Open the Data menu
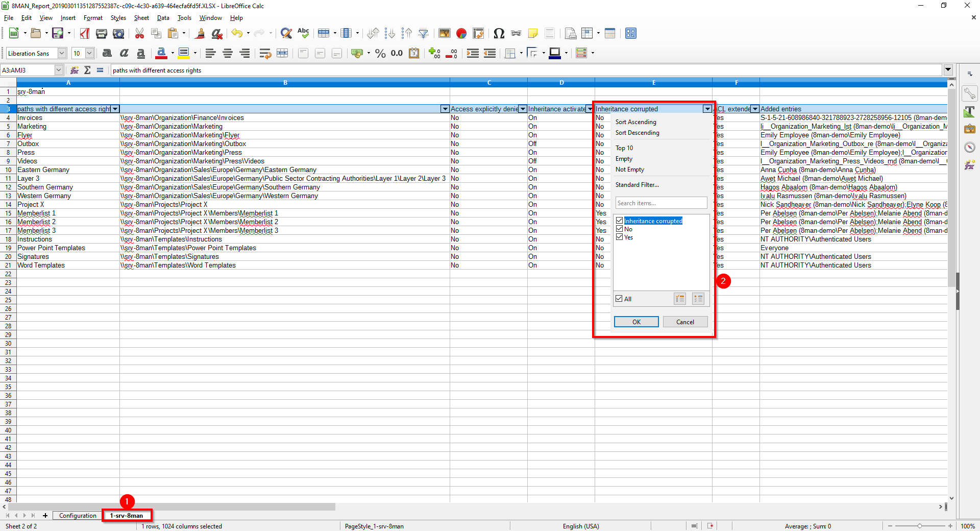This screenshot has height=531, width=980. (163, 18)
